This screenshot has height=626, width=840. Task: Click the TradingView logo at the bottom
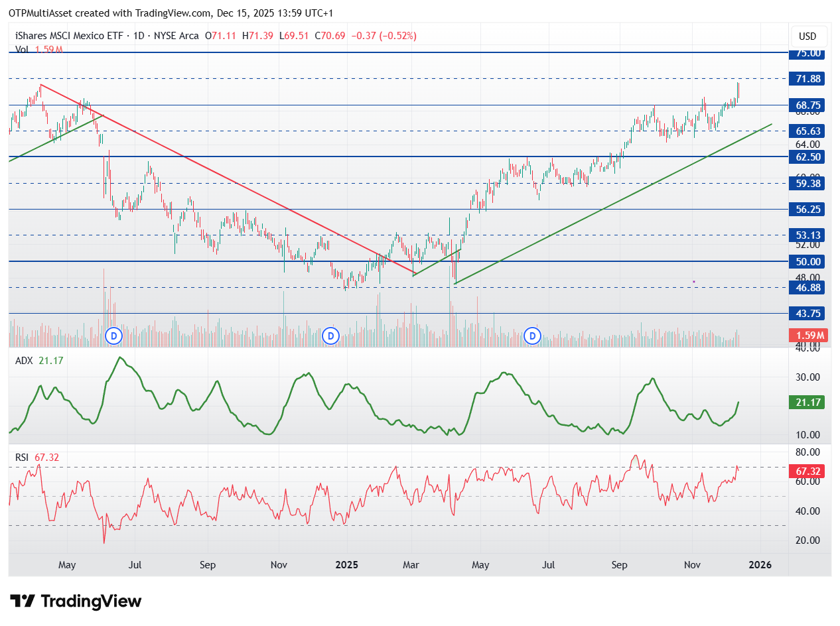tap(76, 601)
